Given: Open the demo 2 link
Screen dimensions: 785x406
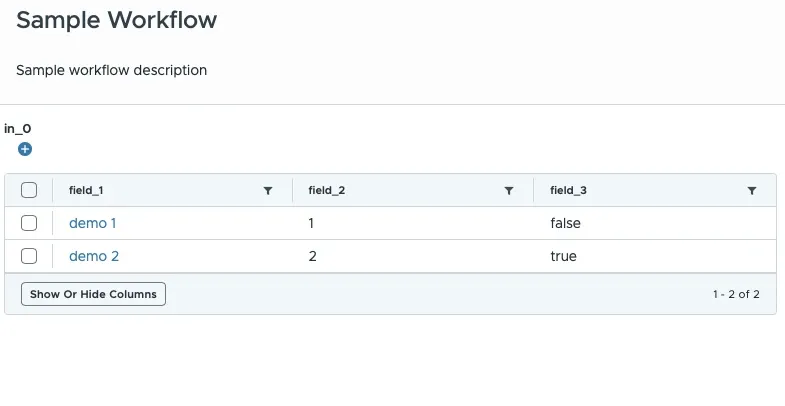Looking at the screenshot, I should (94, 256).
